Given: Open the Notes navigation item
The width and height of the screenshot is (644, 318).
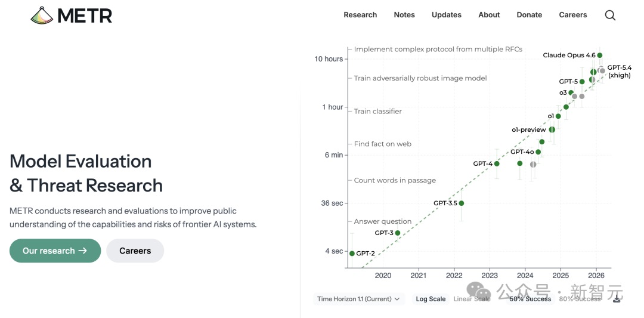Looking at the screenshot, I should tap(404, 15).
